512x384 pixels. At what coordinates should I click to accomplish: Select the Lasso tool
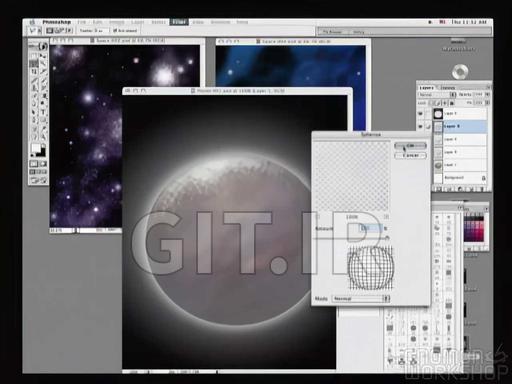pos(34,63)
